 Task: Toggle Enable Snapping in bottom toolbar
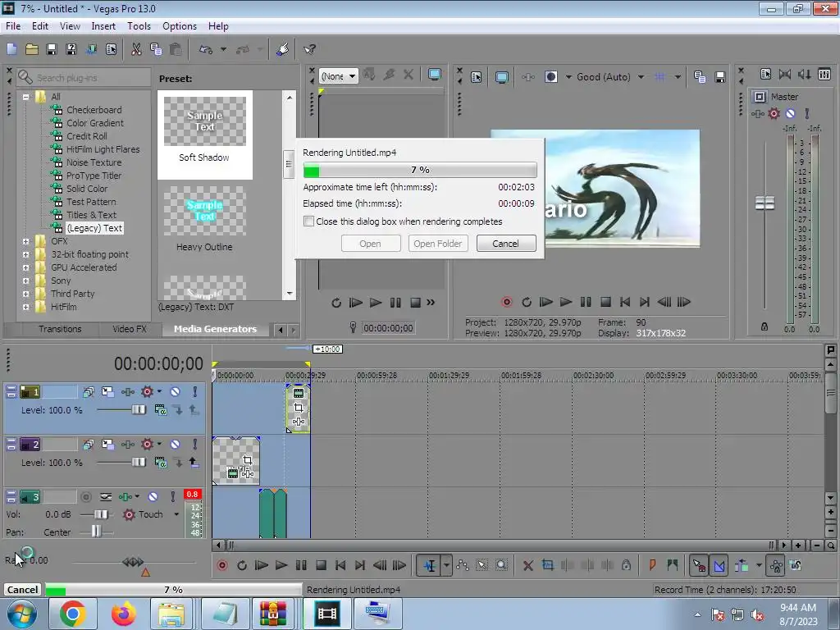click(x=699, y=565)
